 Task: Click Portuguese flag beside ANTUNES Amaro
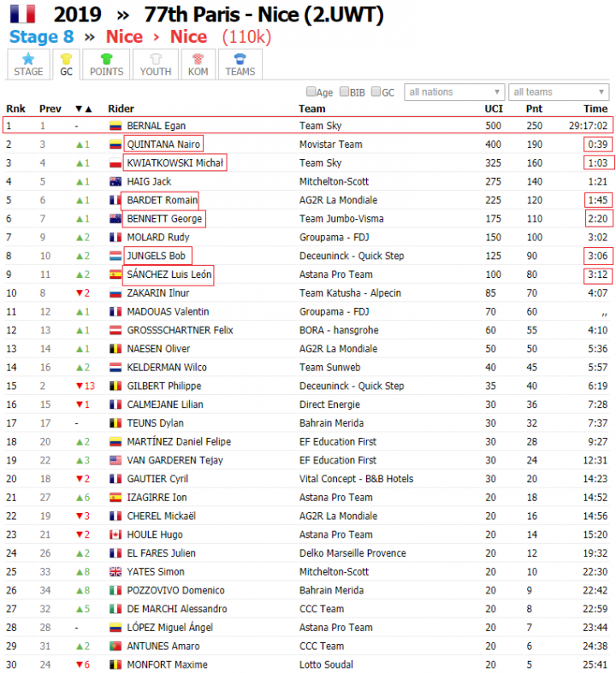115,646
